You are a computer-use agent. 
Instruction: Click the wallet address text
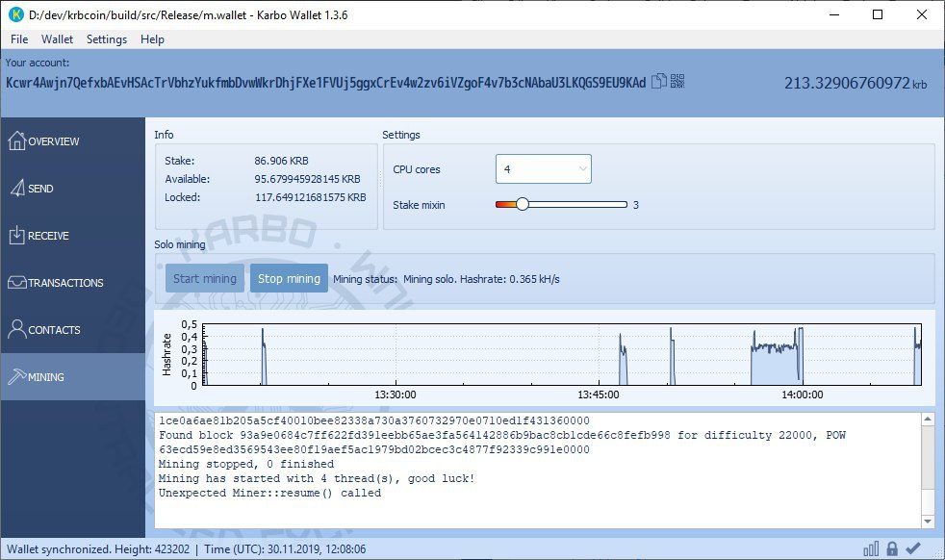(x=325, y=83)
